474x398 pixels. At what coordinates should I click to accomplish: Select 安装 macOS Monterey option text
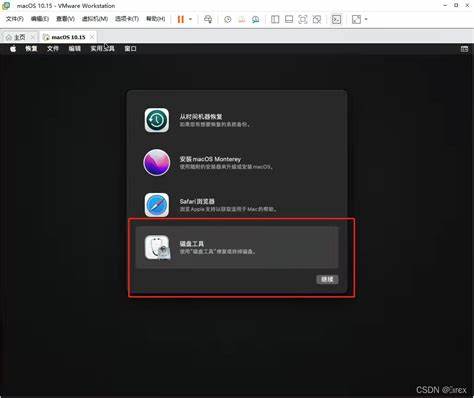(210, 159)
